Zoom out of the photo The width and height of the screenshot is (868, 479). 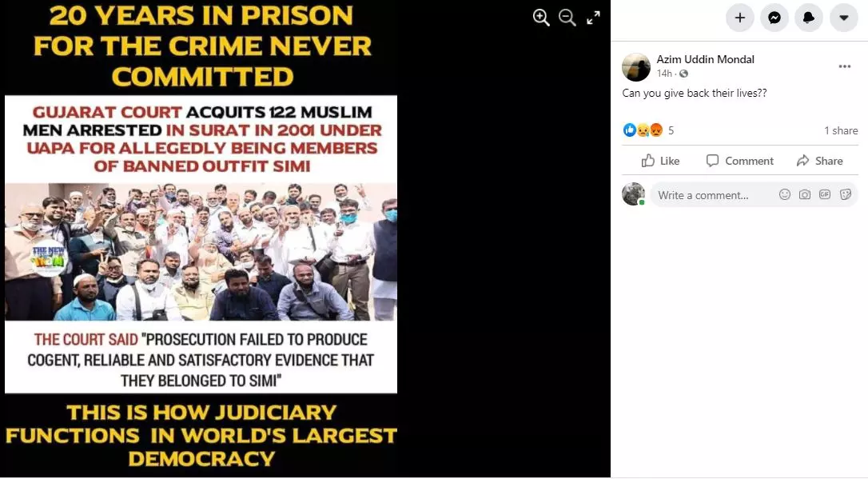[x=567, y=18]
